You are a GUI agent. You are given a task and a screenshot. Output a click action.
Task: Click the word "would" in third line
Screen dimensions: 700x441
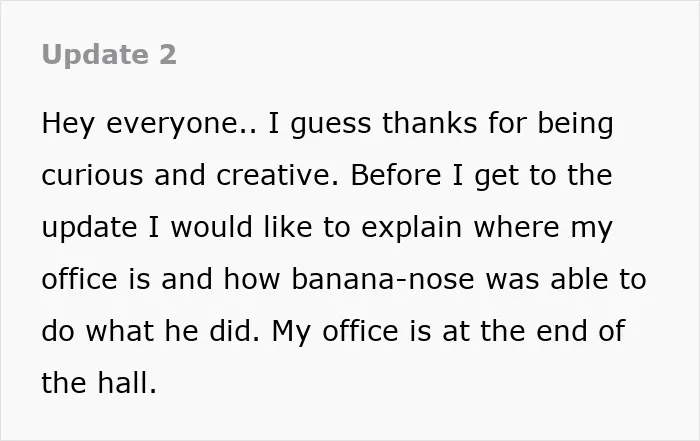point(212,227)
